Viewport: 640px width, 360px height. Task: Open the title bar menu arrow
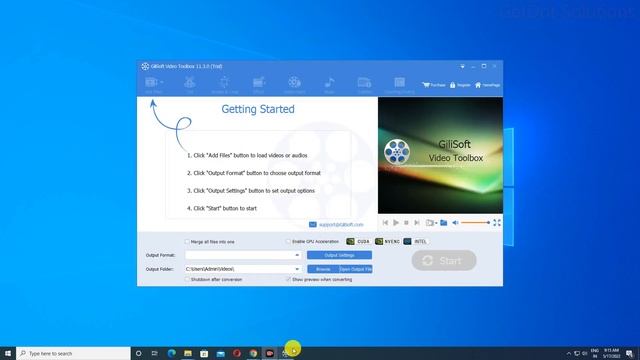(x=462, y=66)
